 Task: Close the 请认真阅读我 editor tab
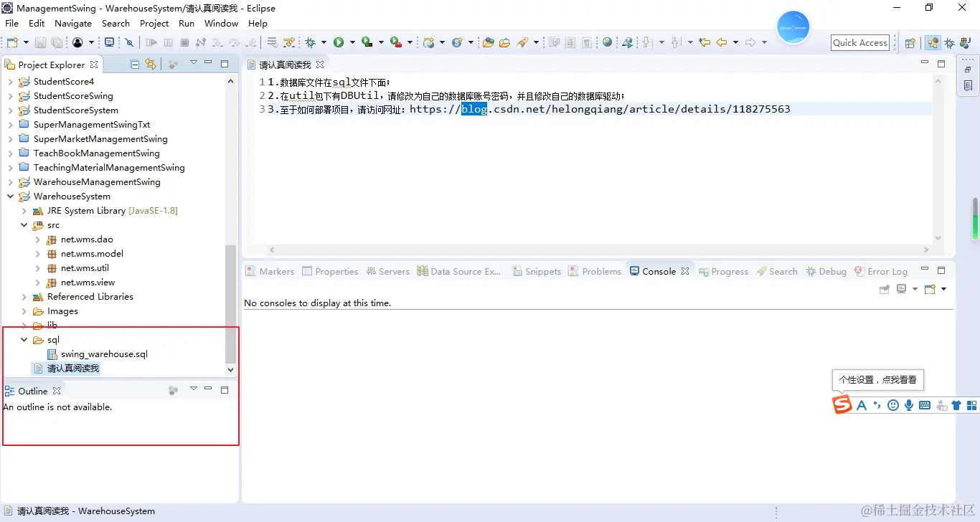point(320,65)
